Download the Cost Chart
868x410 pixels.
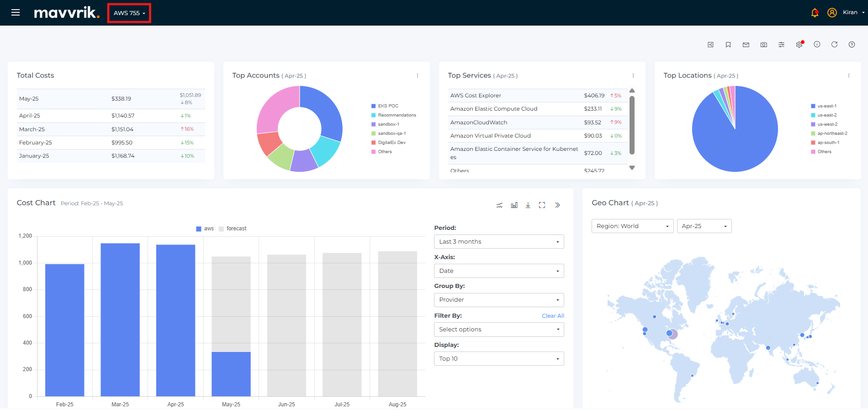click(528, 205)
